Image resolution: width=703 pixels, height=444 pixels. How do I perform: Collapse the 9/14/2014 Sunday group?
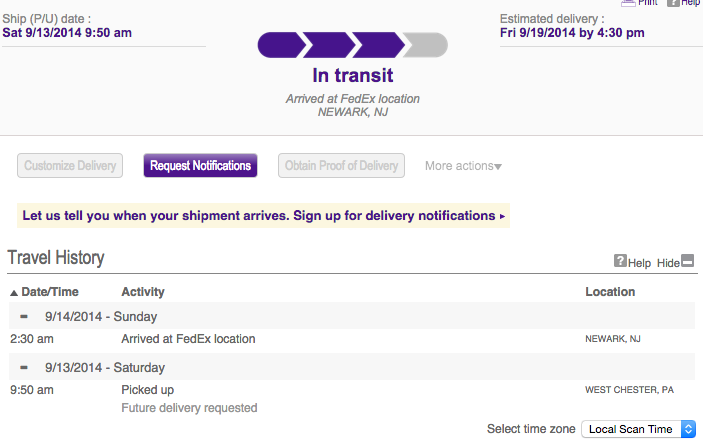[24, 316]
